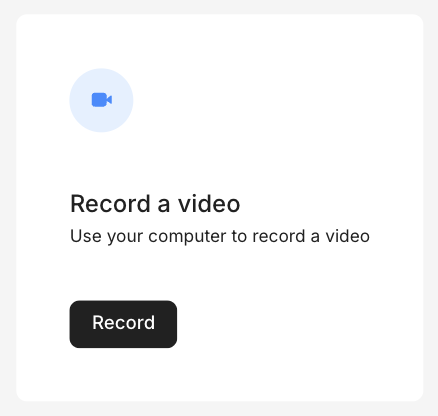This screenshot has height=416, width=438.
Task: Click the right edge of the Record button
Action: coord(176,324)
